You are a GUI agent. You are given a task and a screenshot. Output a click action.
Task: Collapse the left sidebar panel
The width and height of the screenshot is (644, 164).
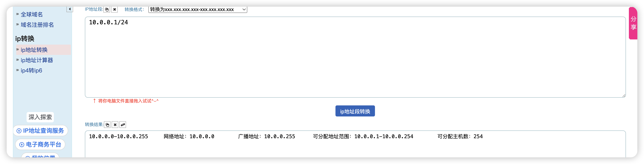tap(70, 9)
